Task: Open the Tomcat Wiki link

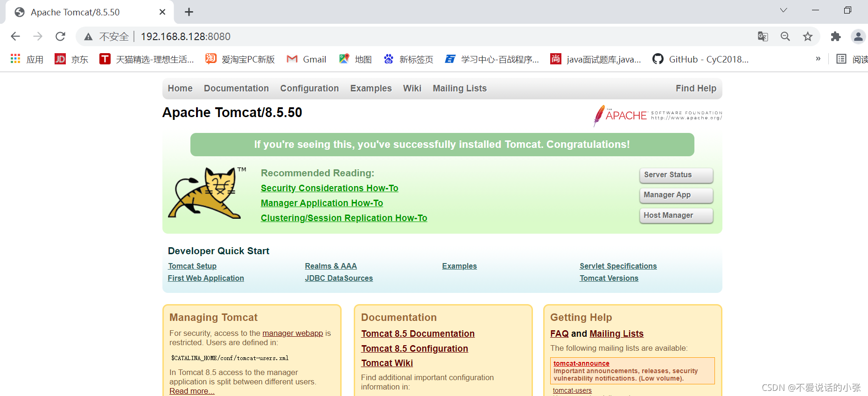Action: [x=387, y=363]
